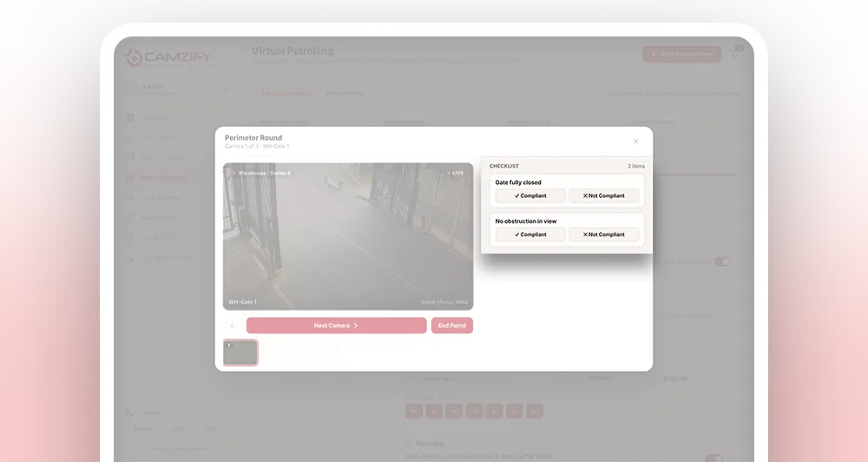This screenshot has width=868, height=462.
Task: Click the 'WH-Gate 1' label on the feed
Action: [242, 302]
